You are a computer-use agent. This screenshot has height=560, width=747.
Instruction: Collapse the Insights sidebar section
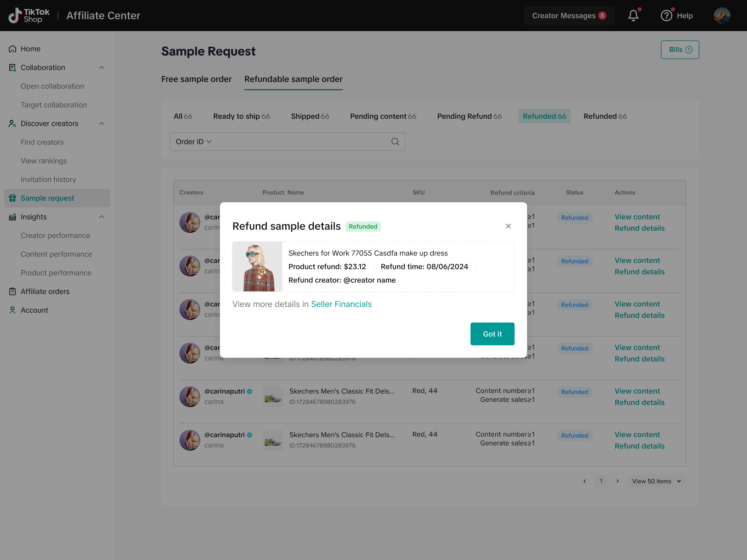point(102,217)
